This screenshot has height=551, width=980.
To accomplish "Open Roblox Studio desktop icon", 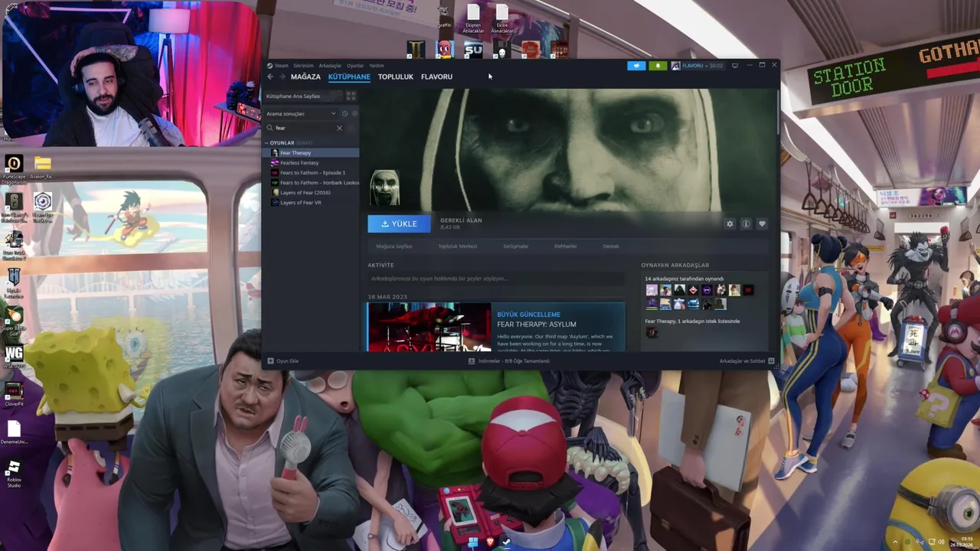I will click(x=13, y=474).
